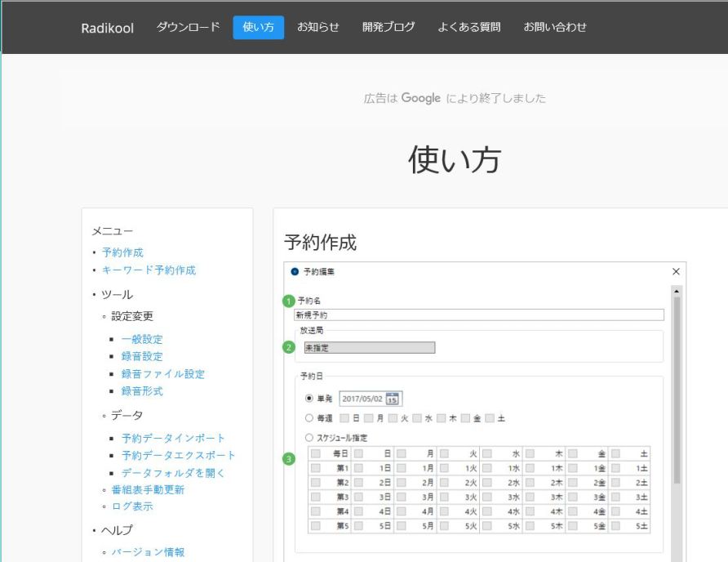
Task: Open the 番組表手動更新 sidebar link
Action: pos(148,490)
